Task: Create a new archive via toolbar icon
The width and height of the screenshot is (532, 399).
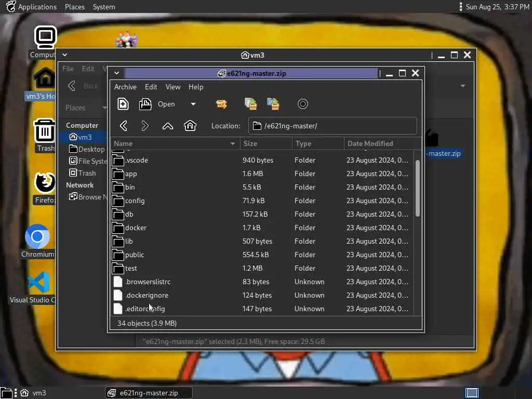Action: tap(123, 104)
